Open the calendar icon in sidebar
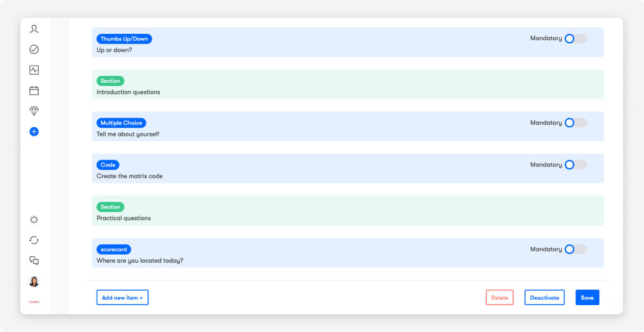This screenshot has width=644, height=332. (34, 90)
